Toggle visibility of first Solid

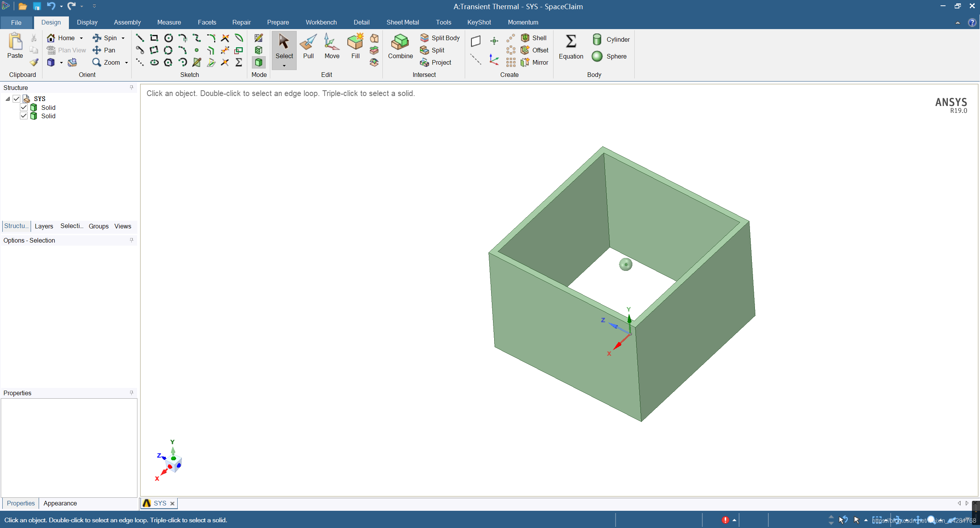click(x=24, y=108)
